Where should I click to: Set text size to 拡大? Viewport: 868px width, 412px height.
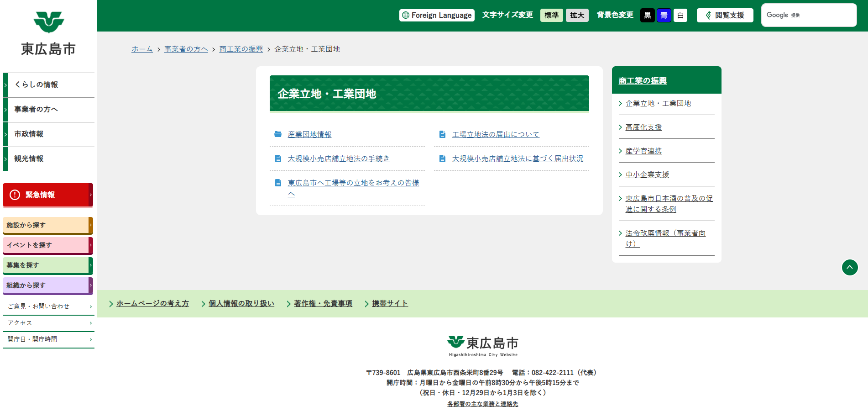click(x=577, y=15)
